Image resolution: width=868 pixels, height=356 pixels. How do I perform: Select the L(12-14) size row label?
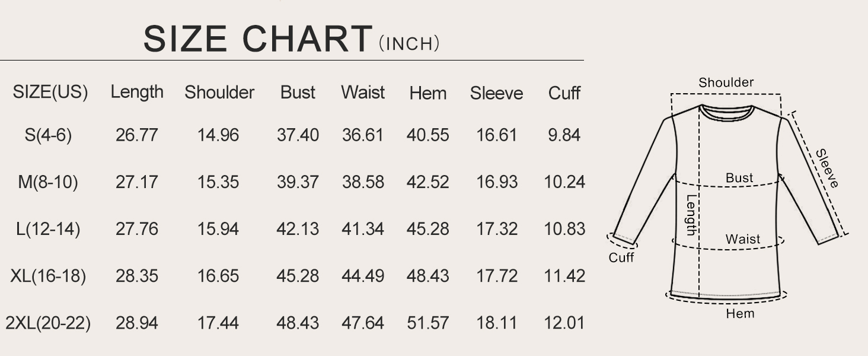pyautogui.click(x=48, y=229)
